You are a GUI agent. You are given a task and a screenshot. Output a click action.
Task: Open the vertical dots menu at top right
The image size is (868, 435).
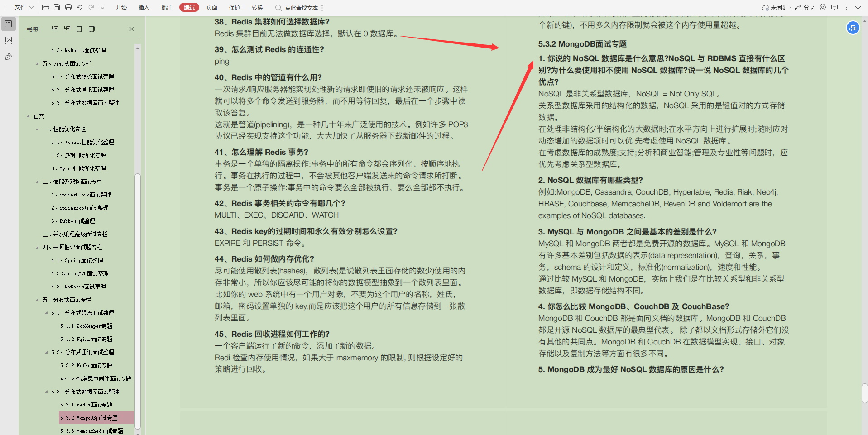click(846, 7)
